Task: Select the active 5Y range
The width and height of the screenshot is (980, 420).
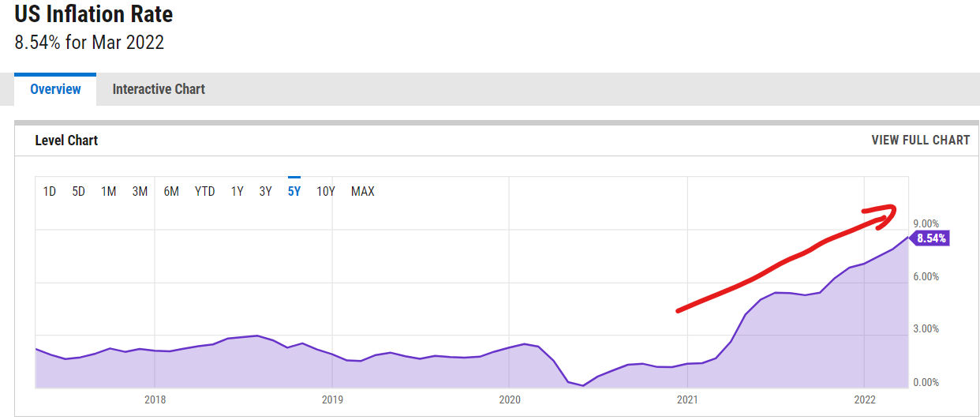Action: (x=294, y=191)
